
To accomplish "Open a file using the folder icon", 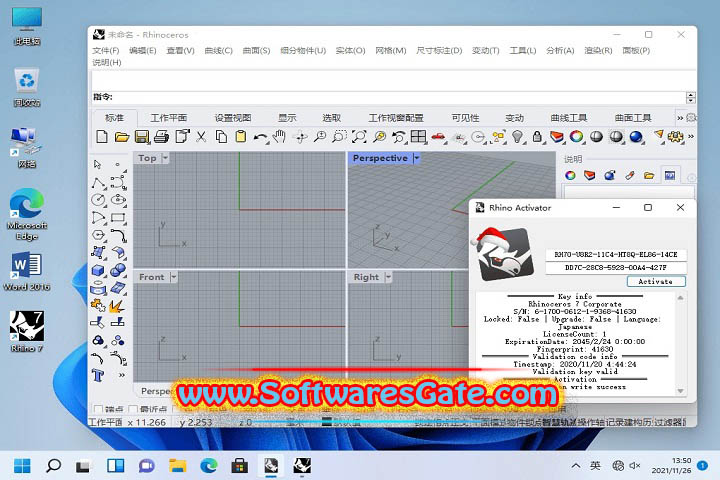I will click(122, 136).
